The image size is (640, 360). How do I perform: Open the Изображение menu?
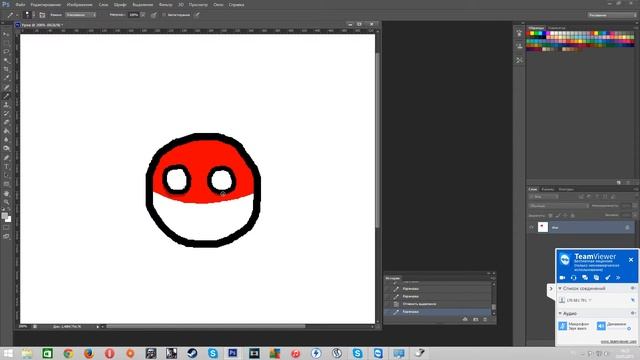79,4
